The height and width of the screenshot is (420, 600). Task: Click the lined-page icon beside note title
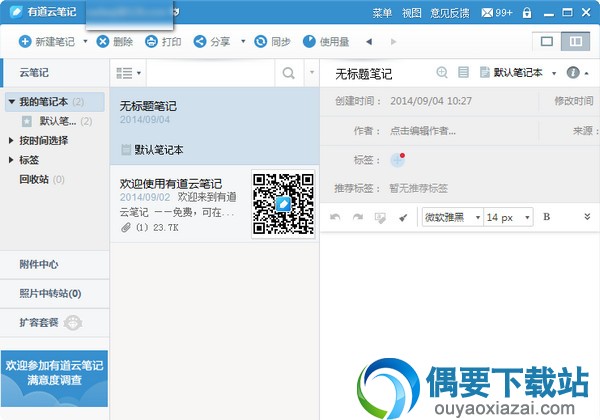463,72
